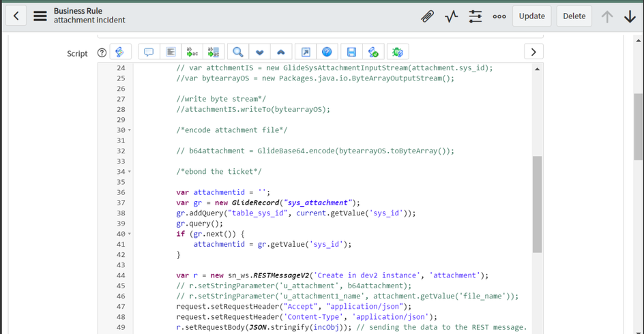The image size is (644, 334).
Task: Click the "//write byte stream*/" comment
Action: (221, 99)
